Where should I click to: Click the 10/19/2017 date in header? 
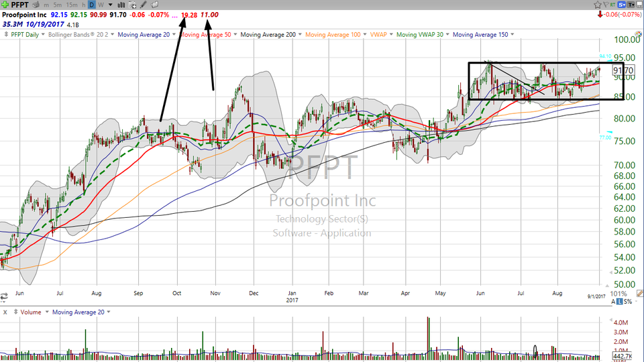[x=45, y=24]
